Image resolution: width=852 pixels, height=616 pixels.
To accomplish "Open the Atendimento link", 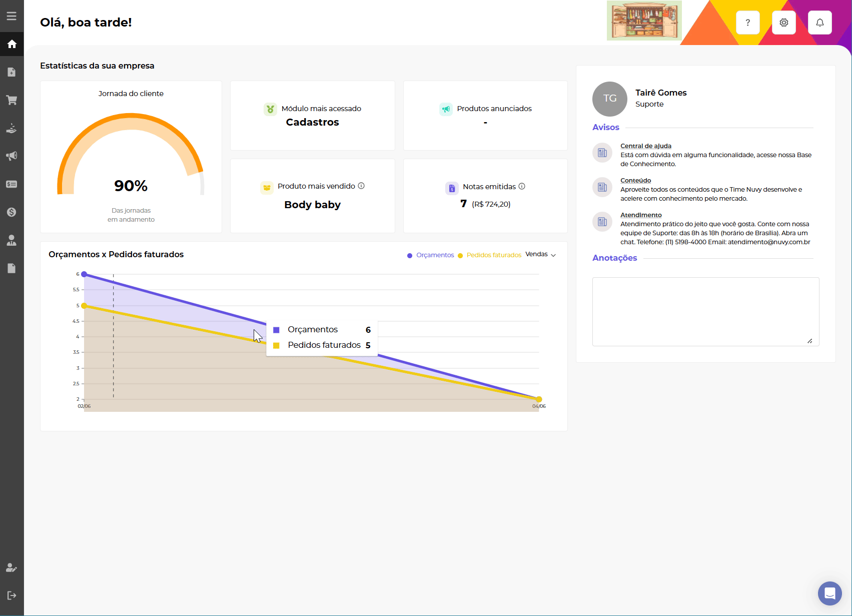I will 641,215.
